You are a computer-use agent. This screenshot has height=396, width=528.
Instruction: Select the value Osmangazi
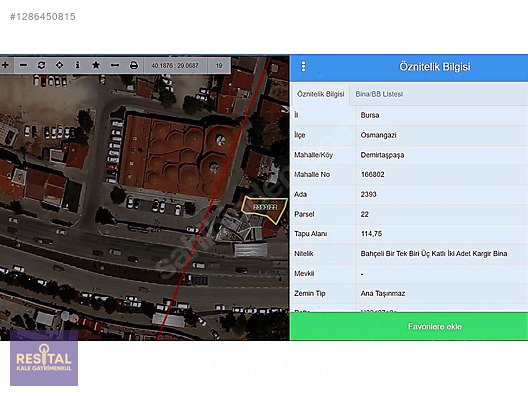coord(378,135)
